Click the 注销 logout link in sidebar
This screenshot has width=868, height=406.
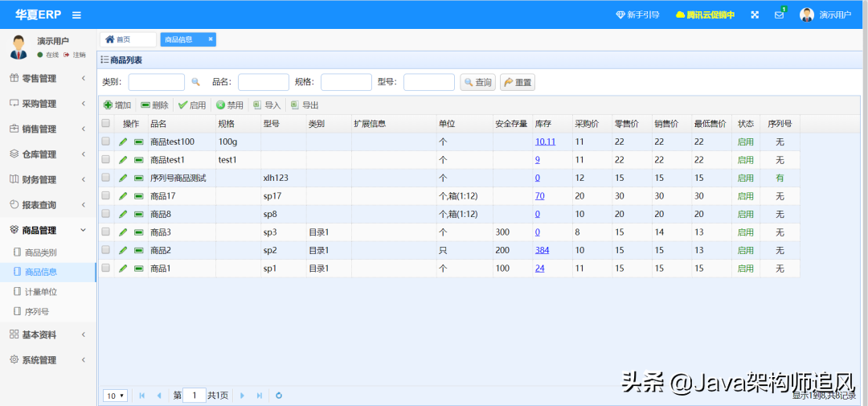point(75,55)
